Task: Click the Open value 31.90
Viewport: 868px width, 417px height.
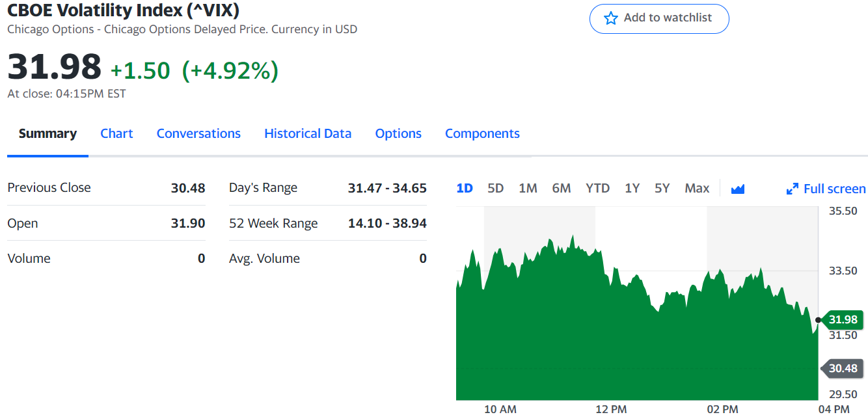Action: pyautogui.click(x=188, y=223)
